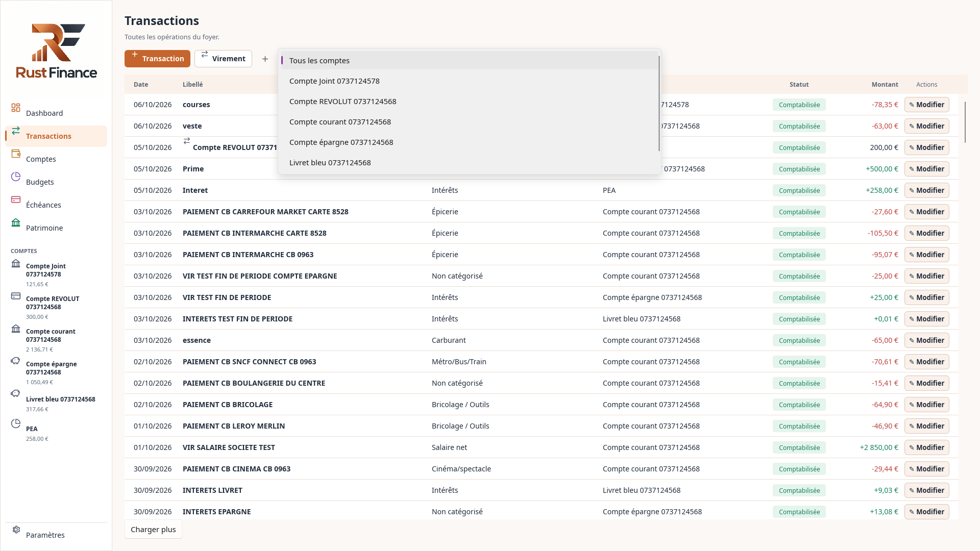Image resolution: width=980 pixels, height=551 pixels.
Task: Select 'INTERETS EPARGNE' transaction label
Action: [216, 512]
